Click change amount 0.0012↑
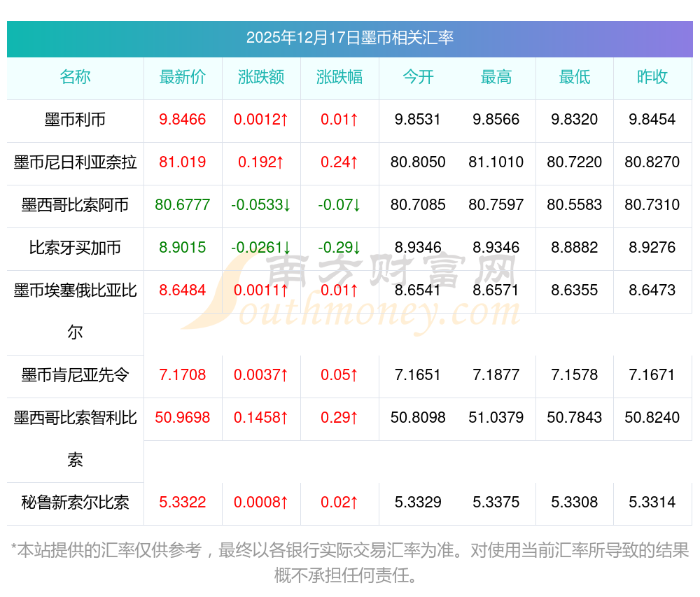The height and width of the screenshot is (597, 700). tap(260, 120)
